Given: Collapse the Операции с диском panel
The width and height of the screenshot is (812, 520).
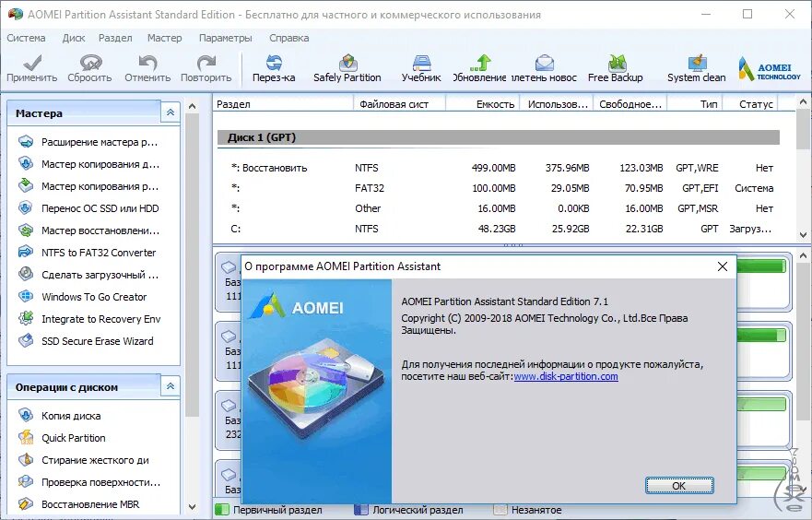Looking at the screenshot, I should click(x=171, y=386).
